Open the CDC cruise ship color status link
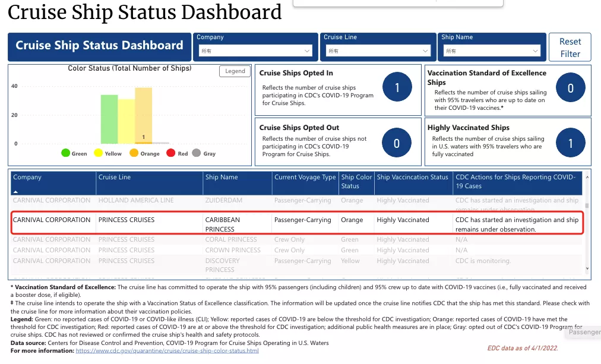 (x=167, y=350)
